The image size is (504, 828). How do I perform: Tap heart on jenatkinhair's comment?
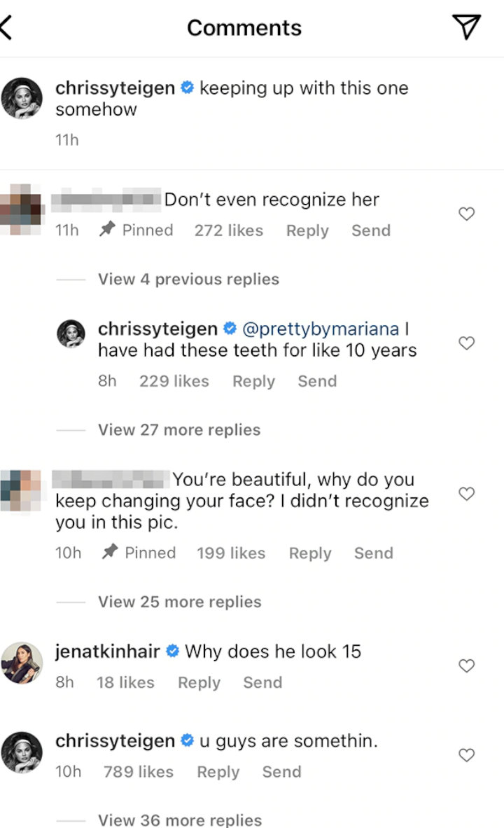coord(466,666)
